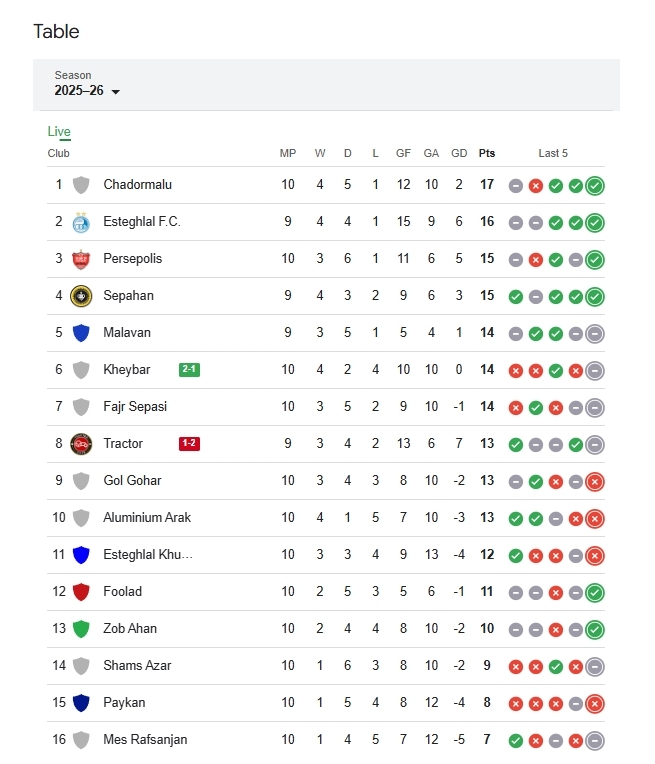The image size is (655, 764).
Task: Click Gol Gohar's latest loss result icon
Action: click(x=595, y=481)
